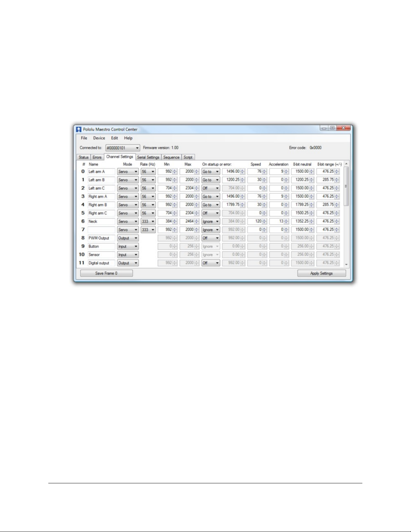Open the File menu
The image size is (411, 532).
tap(84, 138)
